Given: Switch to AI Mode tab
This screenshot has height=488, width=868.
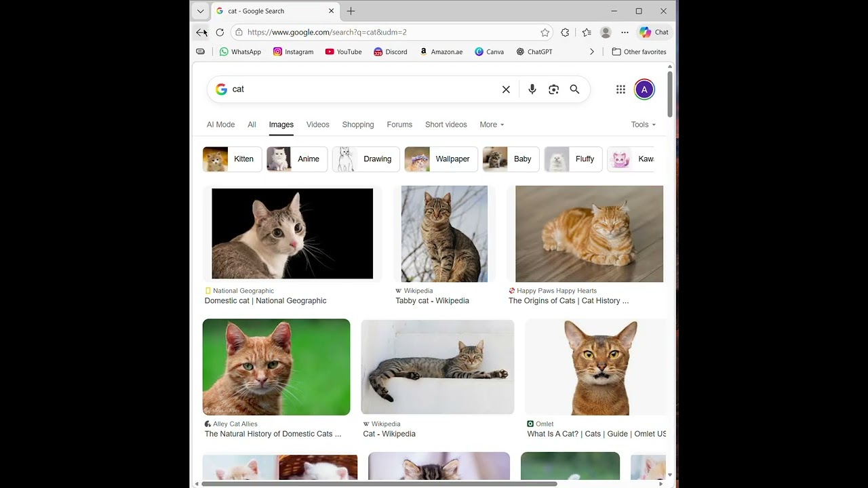Looking at the screenshot, I should coord(220,125).
